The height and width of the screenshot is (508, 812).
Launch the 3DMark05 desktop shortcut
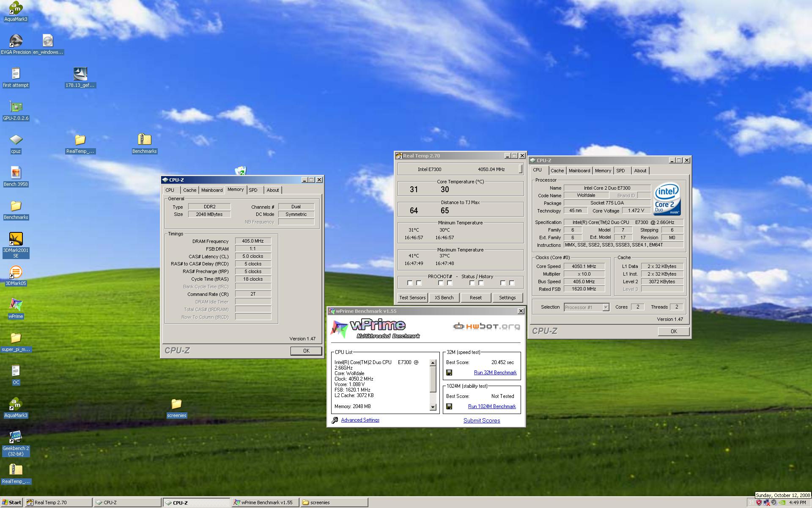pos(16,276)
